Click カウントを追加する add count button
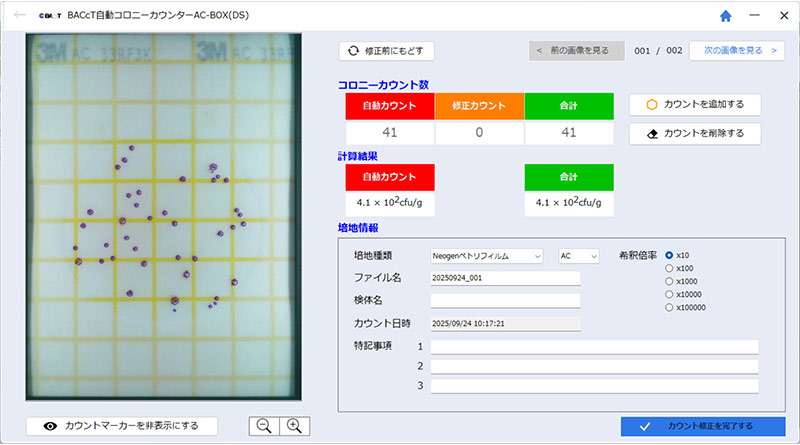This screenshot has height=445, width=800. (694, 104)
